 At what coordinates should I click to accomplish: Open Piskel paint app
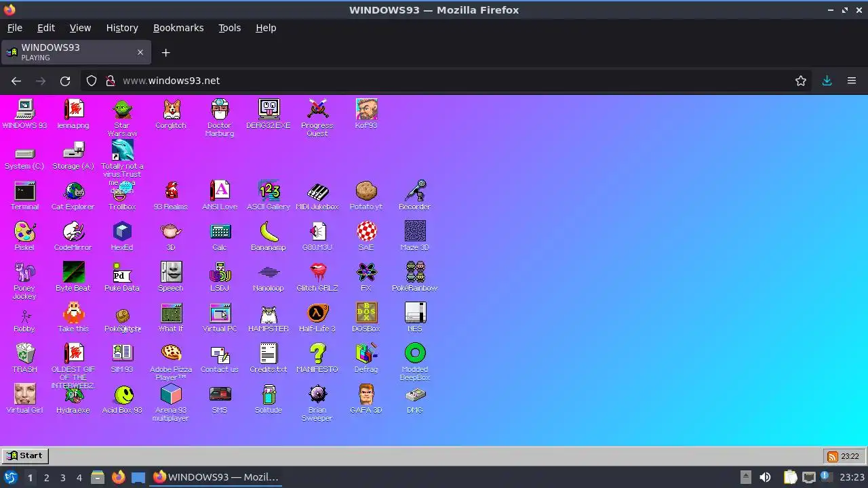[x=24, y=236]
